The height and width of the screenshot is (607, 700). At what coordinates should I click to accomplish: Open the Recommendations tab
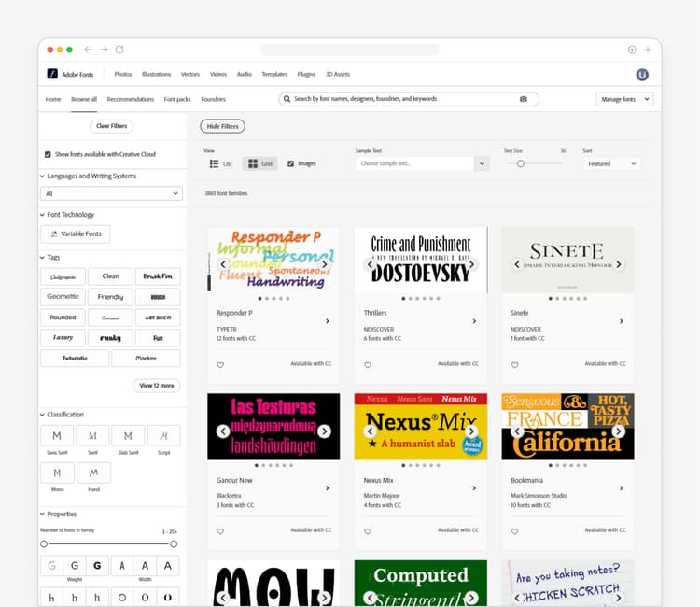pos(131,99)
